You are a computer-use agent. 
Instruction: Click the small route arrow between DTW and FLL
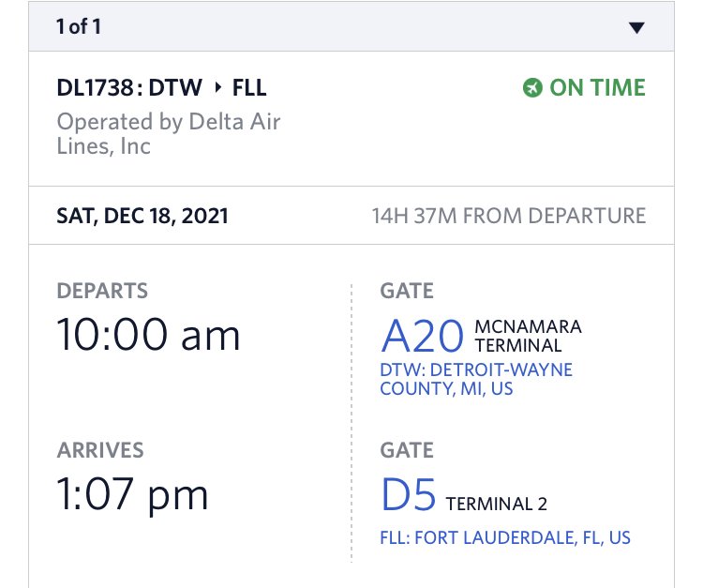coord(217,87)
